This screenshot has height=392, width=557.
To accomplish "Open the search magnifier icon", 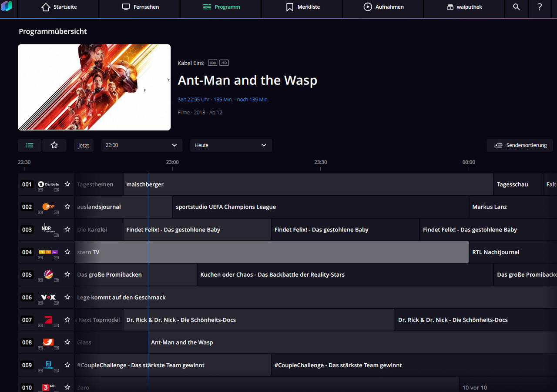I will [516, 7].
